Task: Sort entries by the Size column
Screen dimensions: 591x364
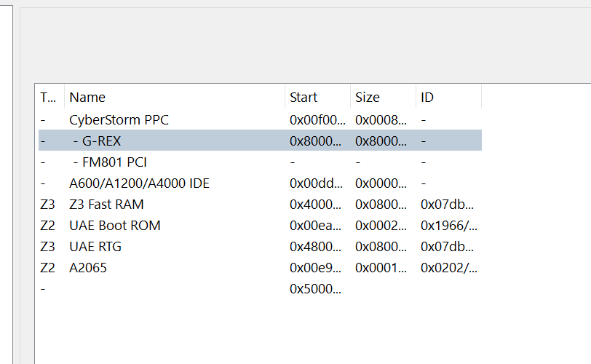Action: [x=368, y=97]
